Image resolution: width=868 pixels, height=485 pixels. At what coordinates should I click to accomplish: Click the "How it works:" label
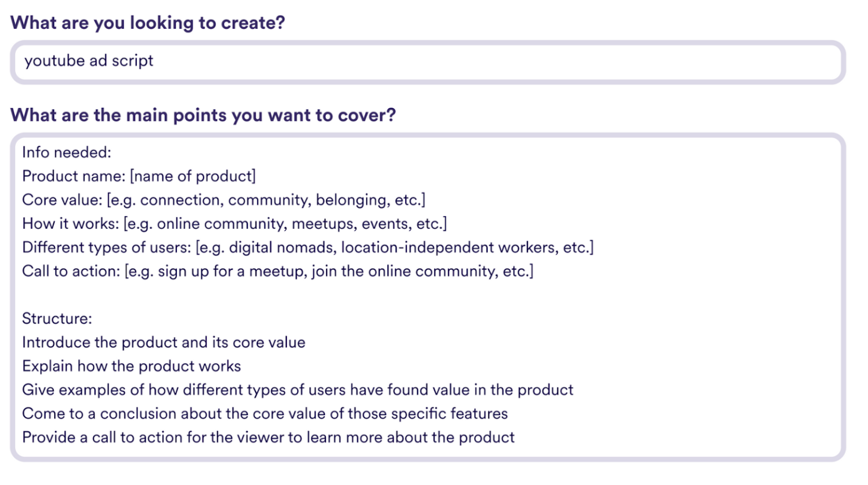71,224
